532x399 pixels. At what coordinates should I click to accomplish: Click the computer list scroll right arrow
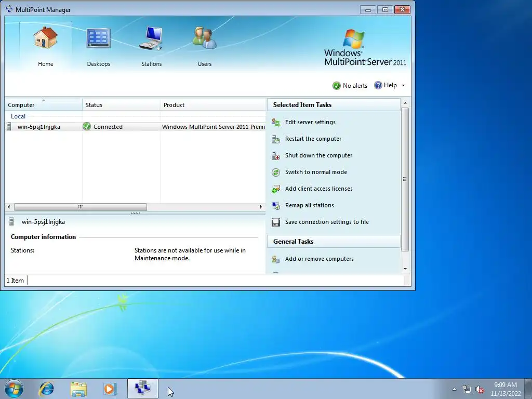click(261, 207)
